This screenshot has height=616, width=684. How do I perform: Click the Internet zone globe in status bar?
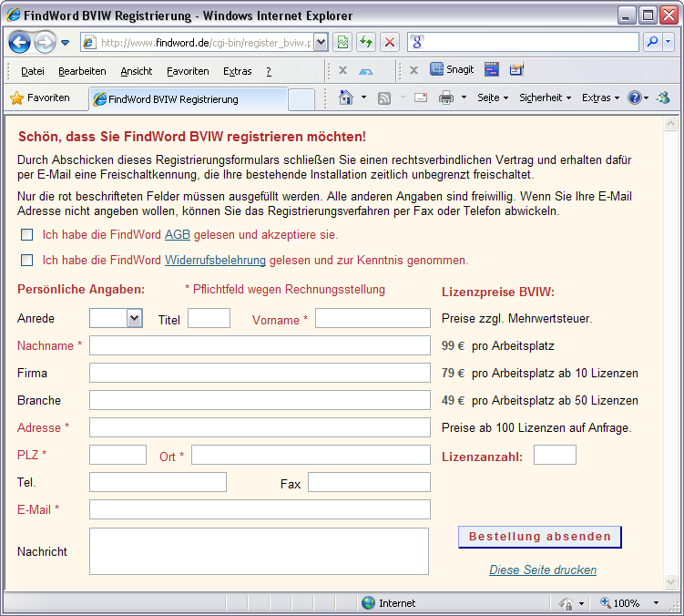point(368,603)
